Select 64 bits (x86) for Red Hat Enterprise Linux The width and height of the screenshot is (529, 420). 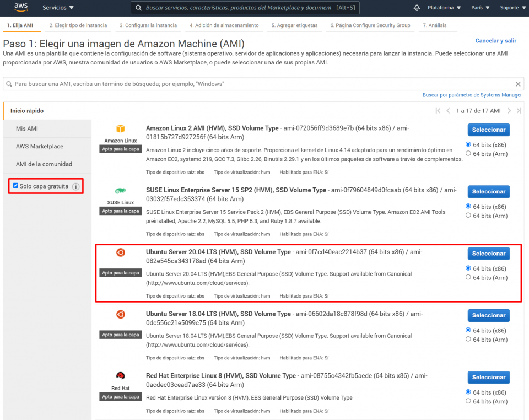point(467,392)
